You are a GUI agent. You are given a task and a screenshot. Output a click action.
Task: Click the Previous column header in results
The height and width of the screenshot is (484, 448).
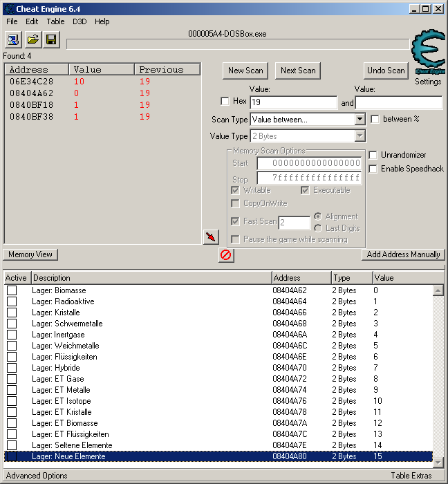[x=167, y=69]
